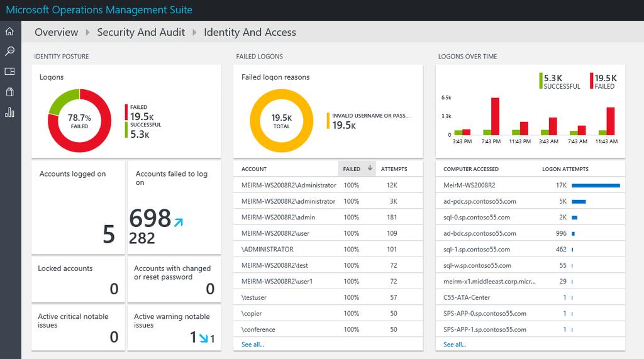Click Microsoft Operations Management Suite title
644x359 pixels.
tap(99, 10)
